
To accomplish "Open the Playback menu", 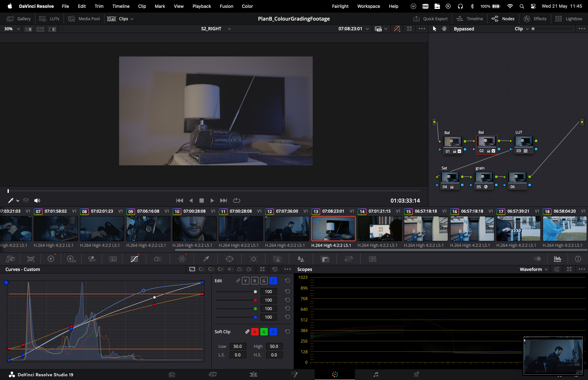I will point(202,6).
